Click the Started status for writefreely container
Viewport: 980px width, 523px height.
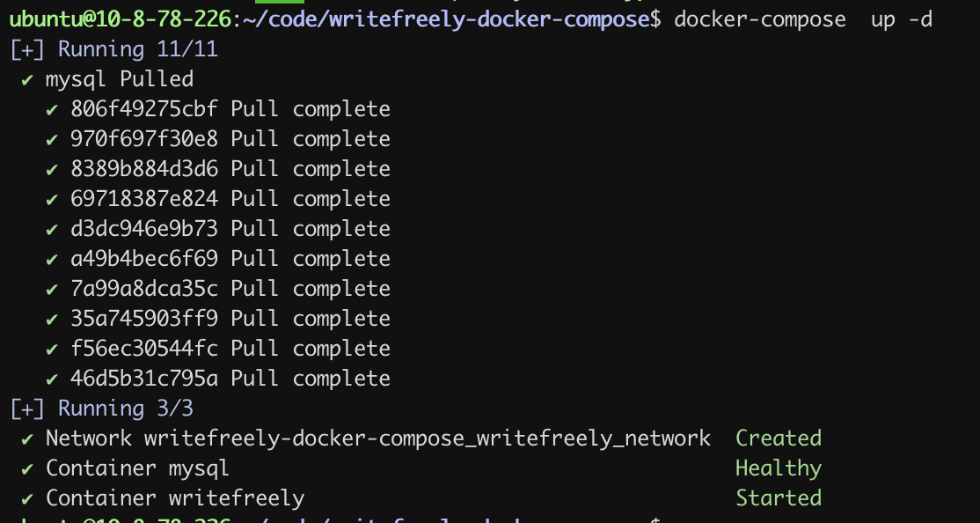tap(778, 498)
